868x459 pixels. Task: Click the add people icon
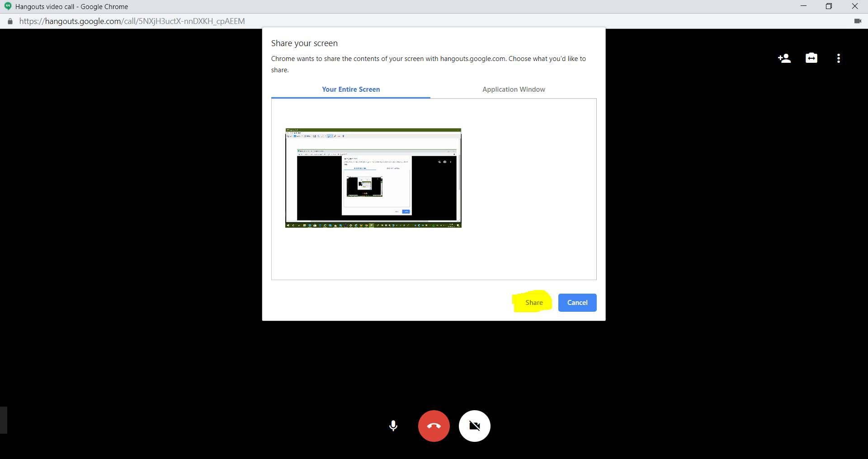point(784,58)
